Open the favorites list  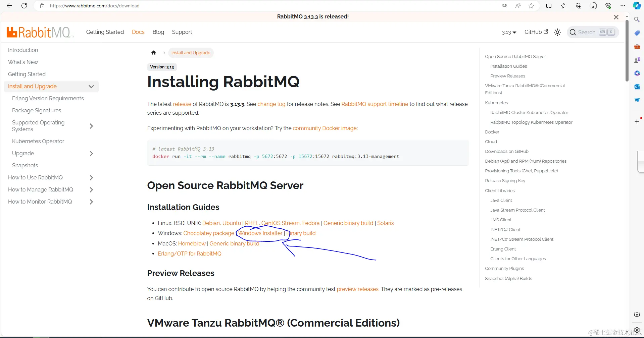[x=564, y=6]
